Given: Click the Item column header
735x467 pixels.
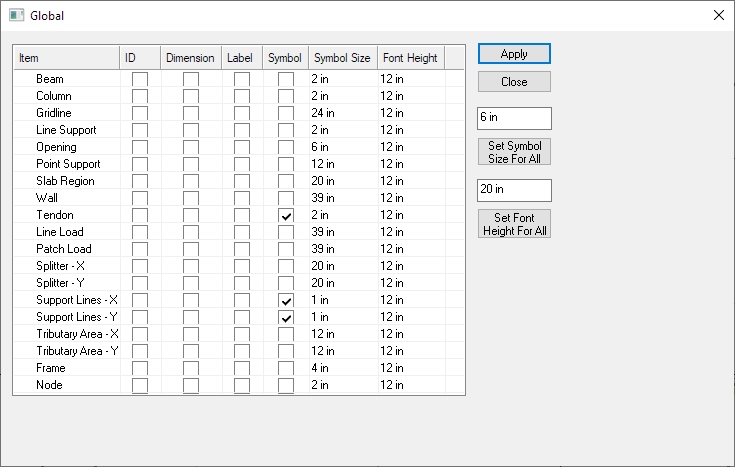Looking at the screenshot, I should coord(66,58).
